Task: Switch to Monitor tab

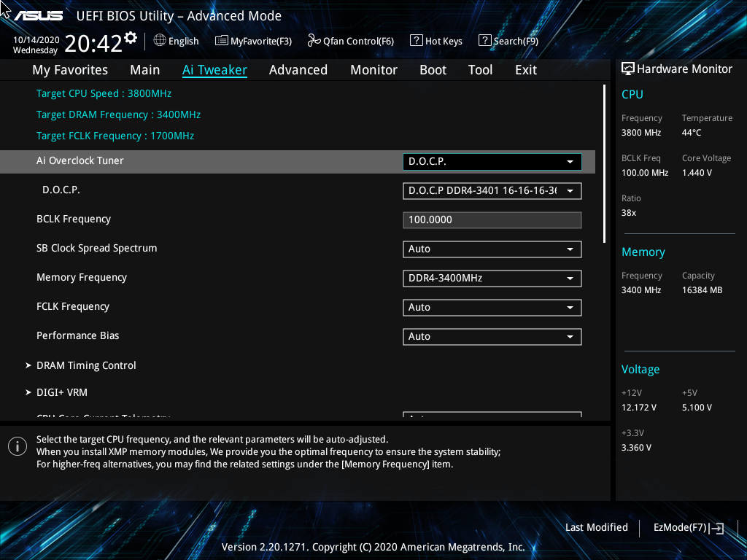Action: point(373,70)
